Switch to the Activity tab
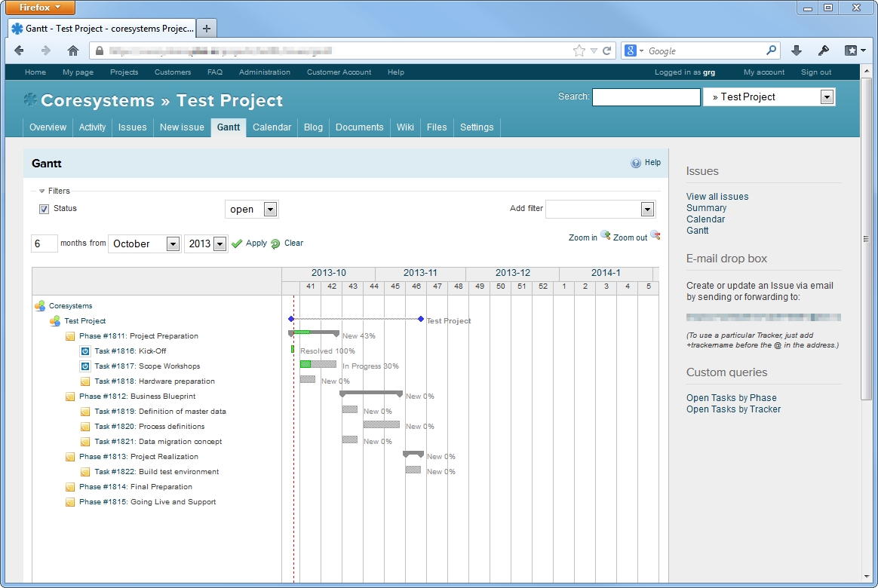 [92, 127]
